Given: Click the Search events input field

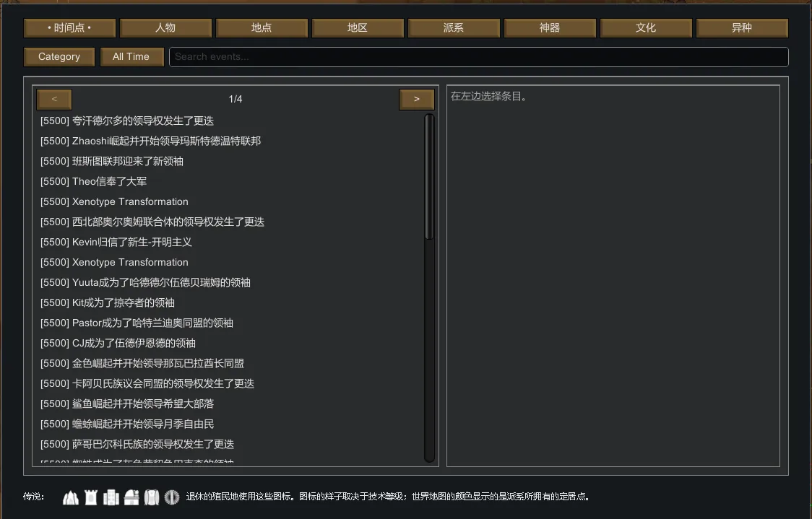Looking at the screenshot, I should coord(478,56).
